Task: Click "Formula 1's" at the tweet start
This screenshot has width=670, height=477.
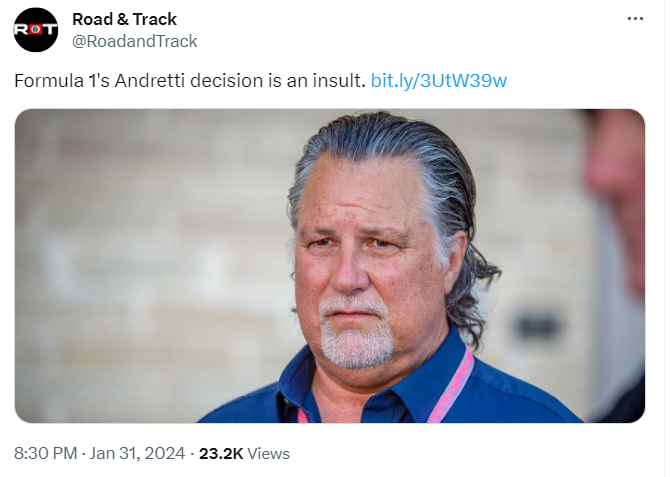Action: 62,80
